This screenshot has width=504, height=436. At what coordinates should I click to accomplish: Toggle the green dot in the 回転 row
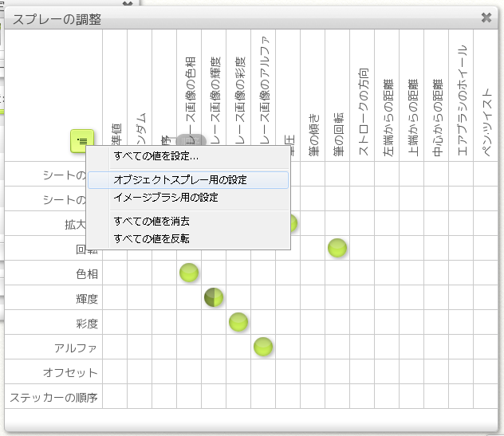click(337, 248)
